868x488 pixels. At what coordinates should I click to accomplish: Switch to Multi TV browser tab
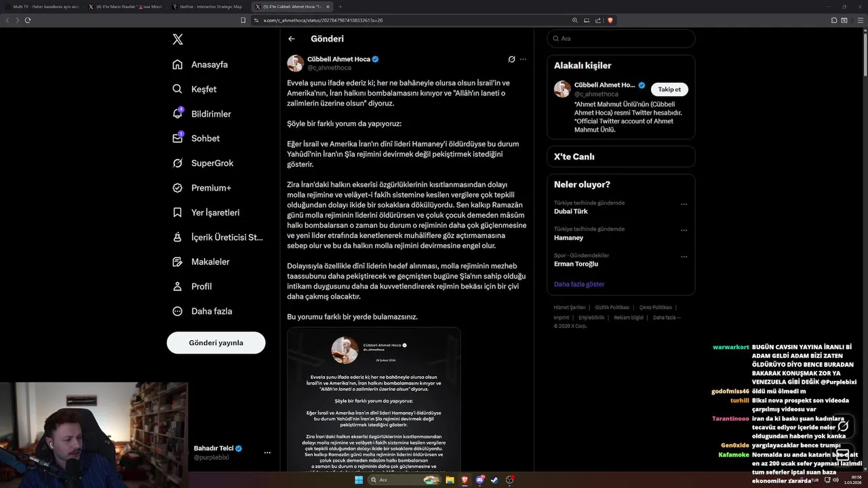coord(42,7)
